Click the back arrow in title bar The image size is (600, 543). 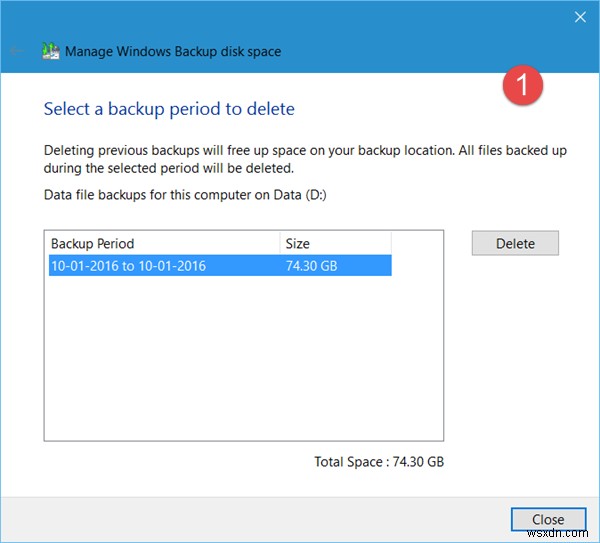tap(16, 51)
